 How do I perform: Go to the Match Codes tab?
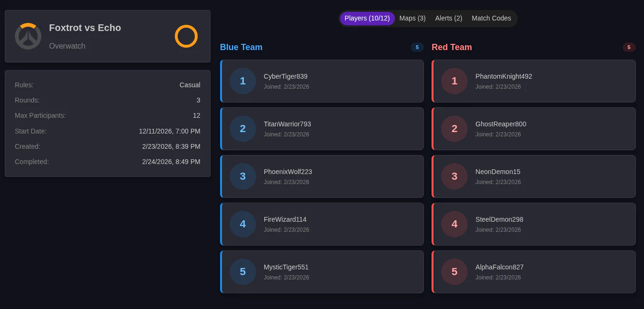[x=491, y=19]
